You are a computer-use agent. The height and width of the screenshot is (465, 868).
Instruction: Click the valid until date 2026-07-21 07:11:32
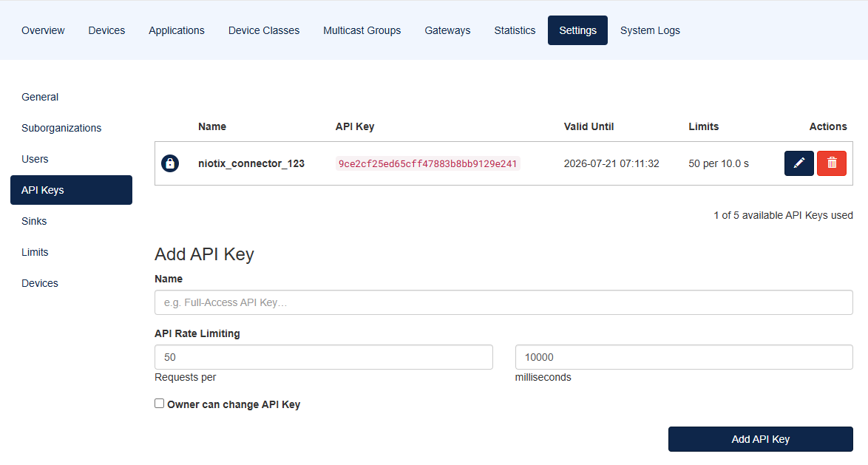611,163
